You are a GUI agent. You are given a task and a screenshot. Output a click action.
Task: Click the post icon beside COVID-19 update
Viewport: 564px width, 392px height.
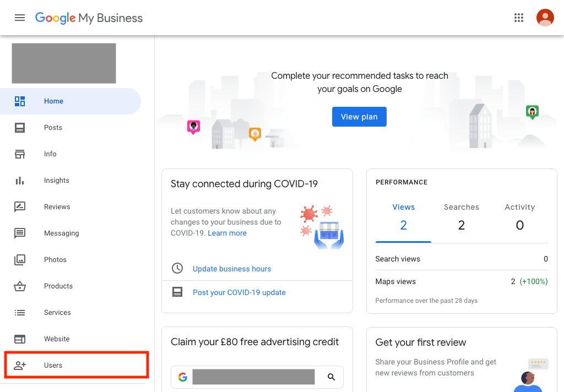coord(177,292)
